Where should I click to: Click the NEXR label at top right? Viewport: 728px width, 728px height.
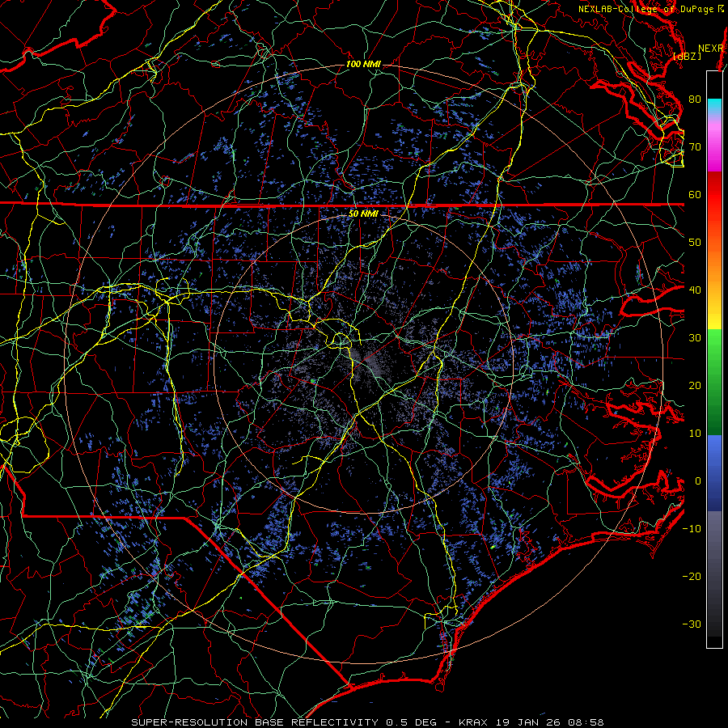pyautogui.click(x=711, y=49)
